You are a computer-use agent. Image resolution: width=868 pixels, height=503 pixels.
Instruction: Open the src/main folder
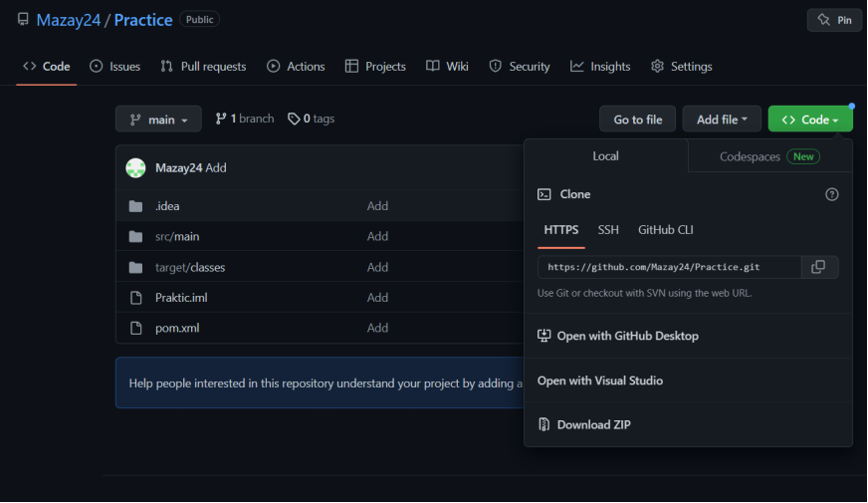177,236
